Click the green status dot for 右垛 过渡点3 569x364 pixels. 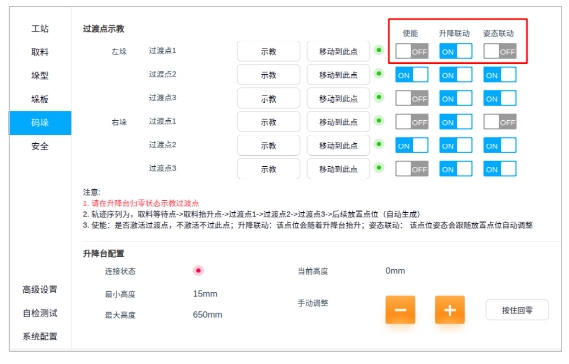pos(379,168)
